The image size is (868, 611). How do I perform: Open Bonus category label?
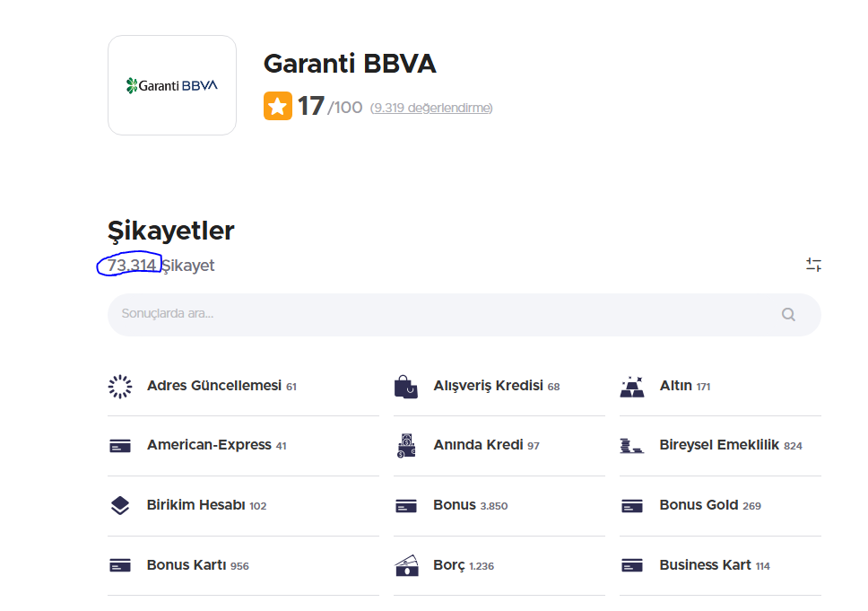click(455, 504)
